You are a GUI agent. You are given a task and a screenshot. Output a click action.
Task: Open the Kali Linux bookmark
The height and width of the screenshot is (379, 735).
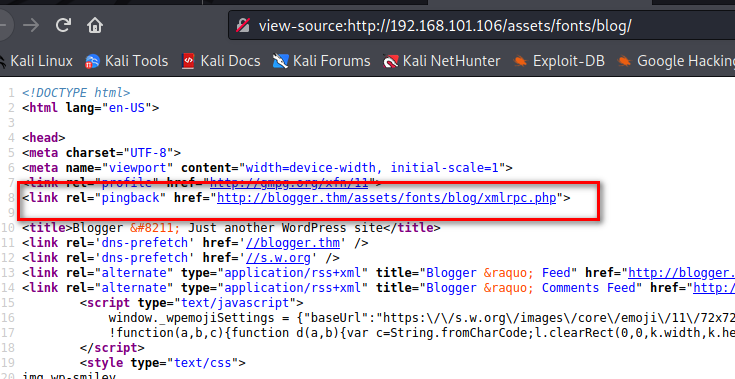click(x=36, y=61)
